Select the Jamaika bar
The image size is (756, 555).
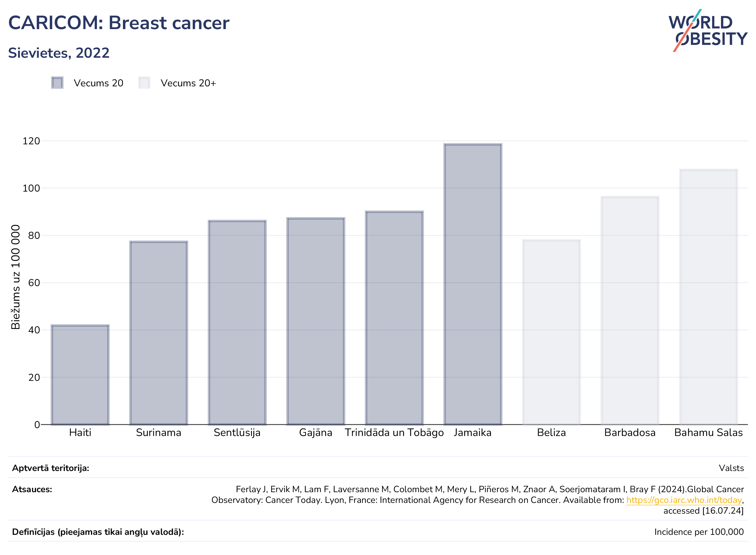(x=473, y=284)
